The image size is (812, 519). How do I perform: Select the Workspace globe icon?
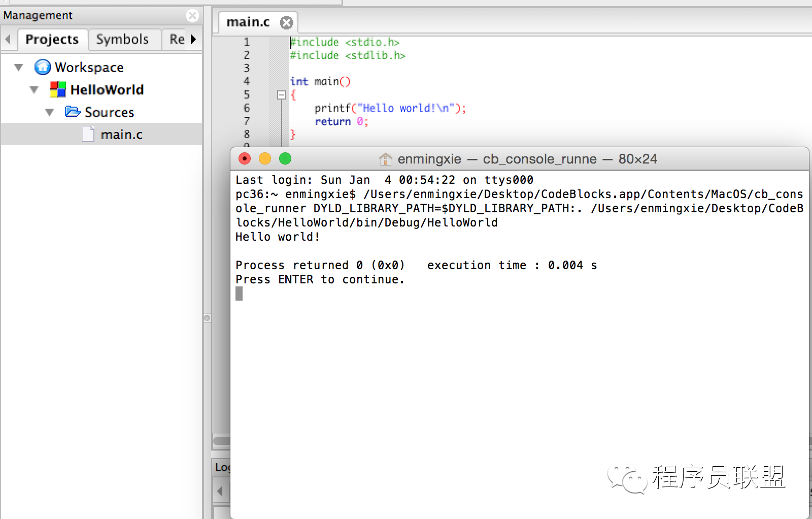43,67
